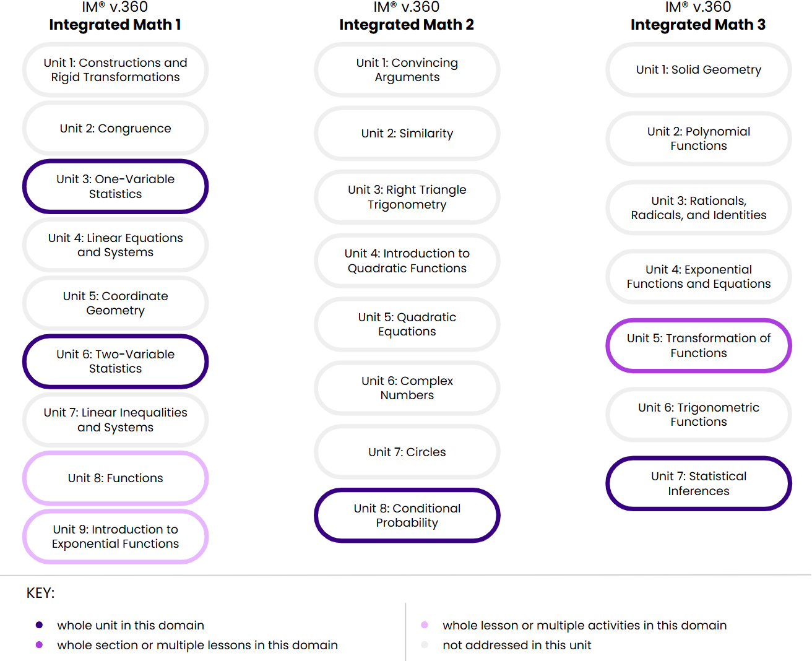812x661 pixels.
Task: Click the Integrated Math 3 heading
Action: [x=698, y=25]
